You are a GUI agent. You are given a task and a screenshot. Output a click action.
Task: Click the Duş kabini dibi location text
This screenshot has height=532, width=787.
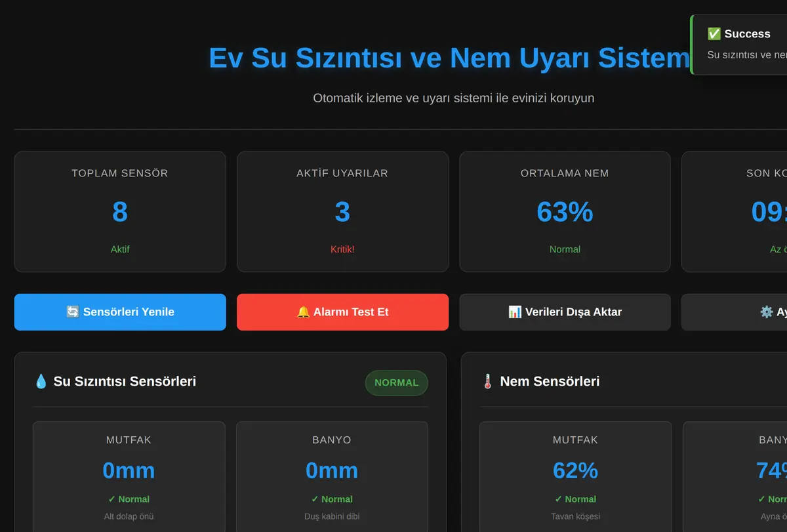332,516
